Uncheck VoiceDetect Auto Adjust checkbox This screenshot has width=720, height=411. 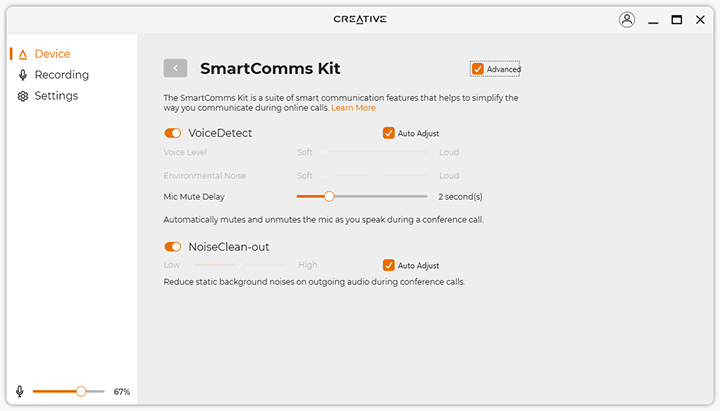pos(389,133)
